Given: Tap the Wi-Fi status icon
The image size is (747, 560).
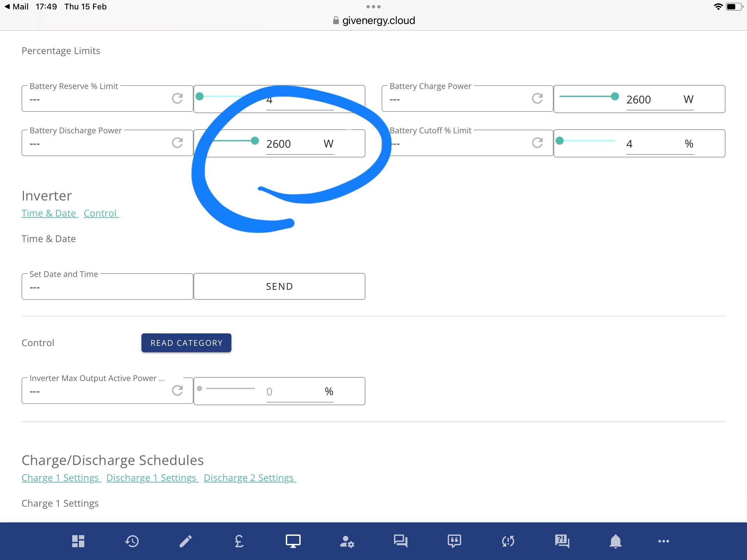Looking at the screenshot, I should pos(718,7).
